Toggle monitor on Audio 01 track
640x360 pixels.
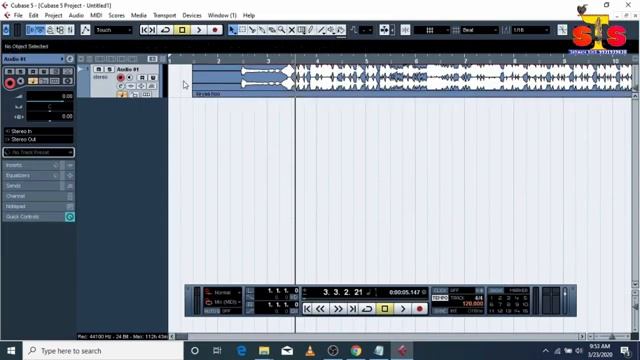click(130, 78)
